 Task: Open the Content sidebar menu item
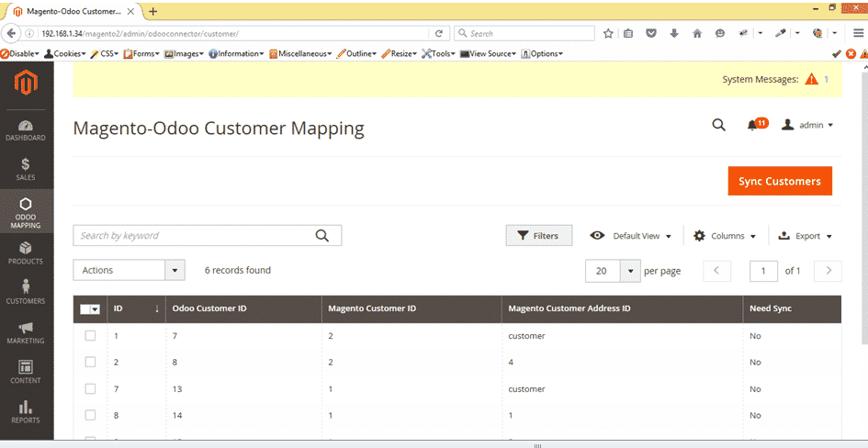(26, 372)
